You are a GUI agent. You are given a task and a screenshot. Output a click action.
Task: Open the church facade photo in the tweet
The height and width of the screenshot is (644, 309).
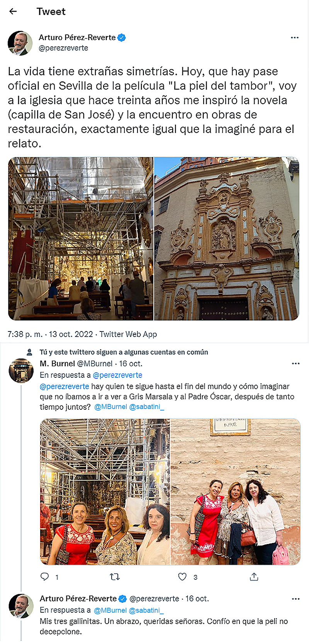pyautogui.click(x=227, y=238)
